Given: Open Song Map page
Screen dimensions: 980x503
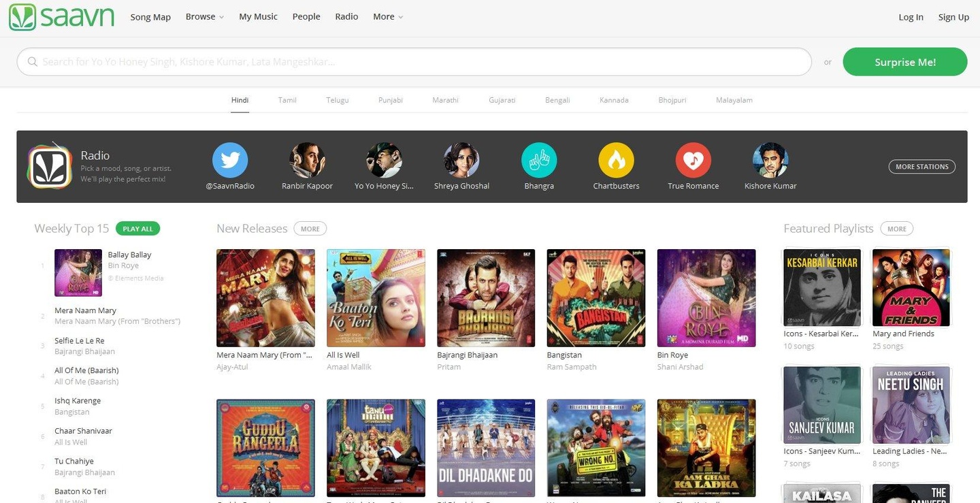Looking at the screenshot, I should pyautogui.click(x=150, y=17).
